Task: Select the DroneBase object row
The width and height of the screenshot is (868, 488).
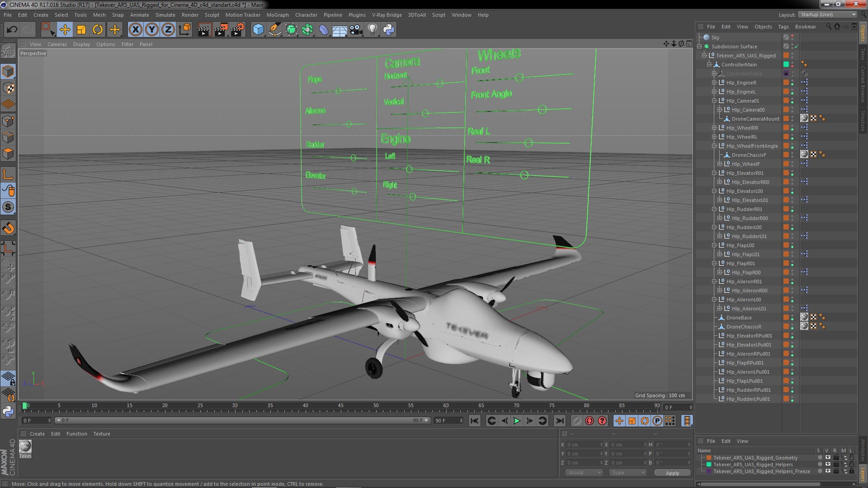Action: pos(739,318)
